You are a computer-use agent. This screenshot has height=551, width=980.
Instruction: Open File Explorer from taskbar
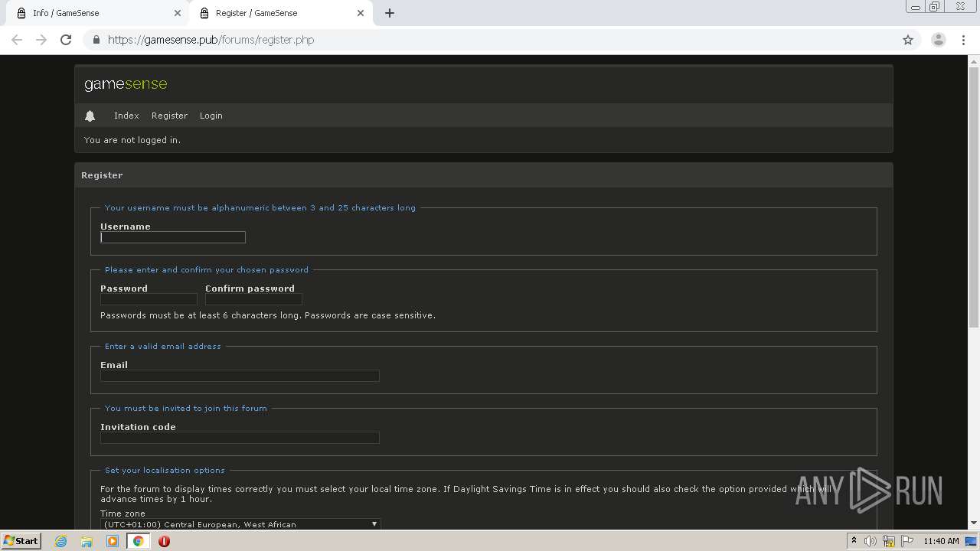pyautogui.click(x=87, y=541)
